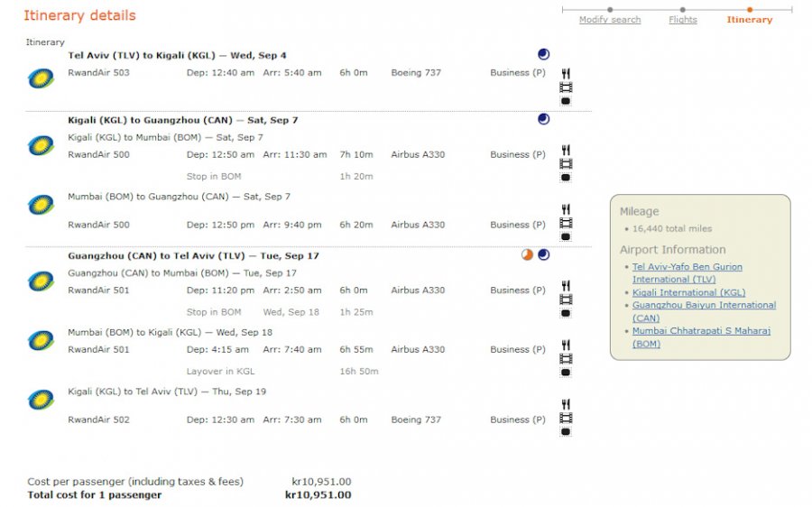The image size is (812, 507).
Task: Click the bottom amenity icon for RwandAir 502
Action: pos(566,431)
